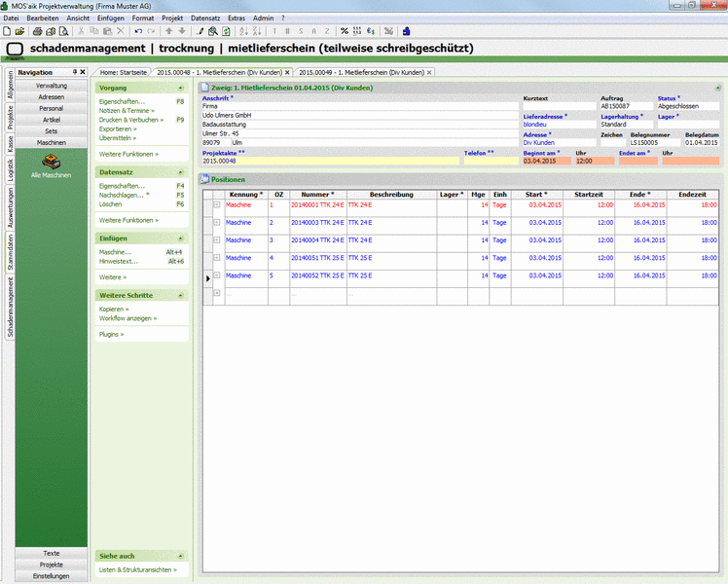The image size is (728, 584).
Task: Collapse the Siehe auch section
Action: tap(181, 556)
